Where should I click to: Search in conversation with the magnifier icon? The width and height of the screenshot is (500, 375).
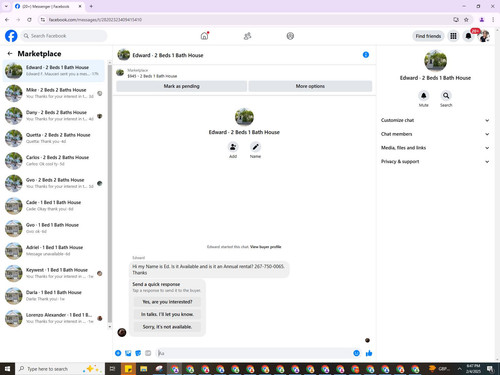[446, 96]
